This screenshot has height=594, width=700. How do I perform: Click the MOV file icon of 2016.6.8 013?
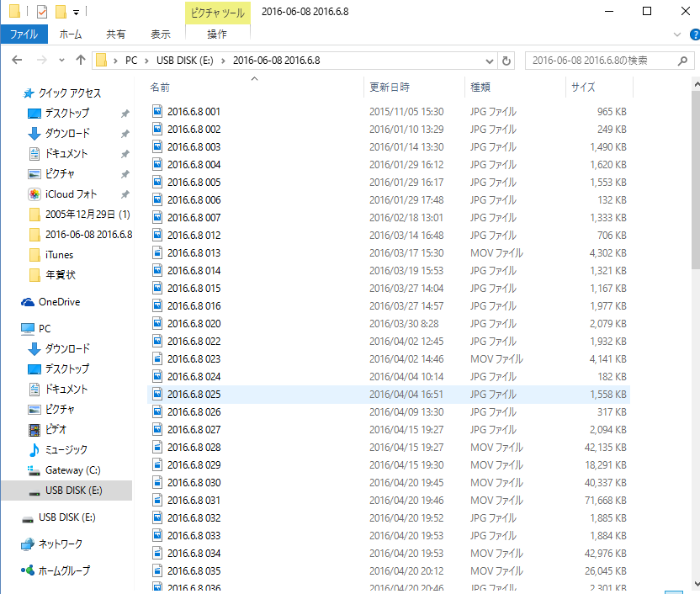click(x=157, y=252)
